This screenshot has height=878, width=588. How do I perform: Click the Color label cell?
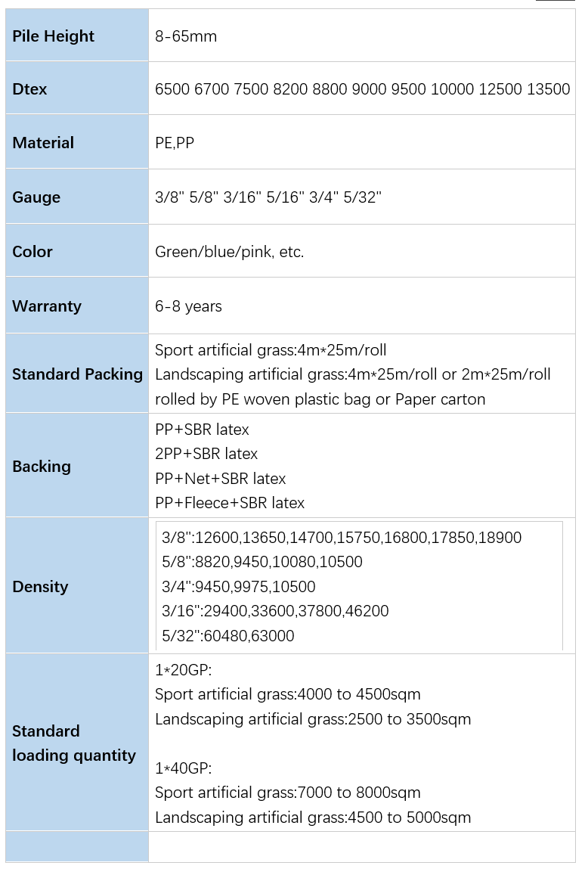[76, 251]
